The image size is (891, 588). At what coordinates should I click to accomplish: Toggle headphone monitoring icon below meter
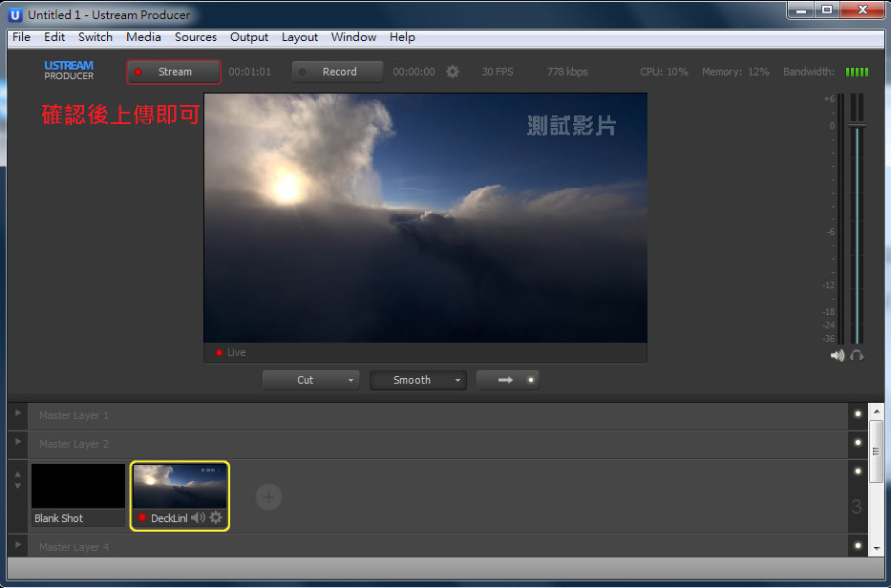(x=857, y=355)
